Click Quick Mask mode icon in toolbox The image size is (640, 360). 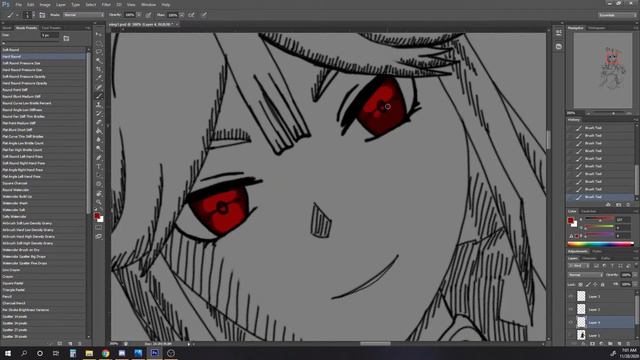99,228
